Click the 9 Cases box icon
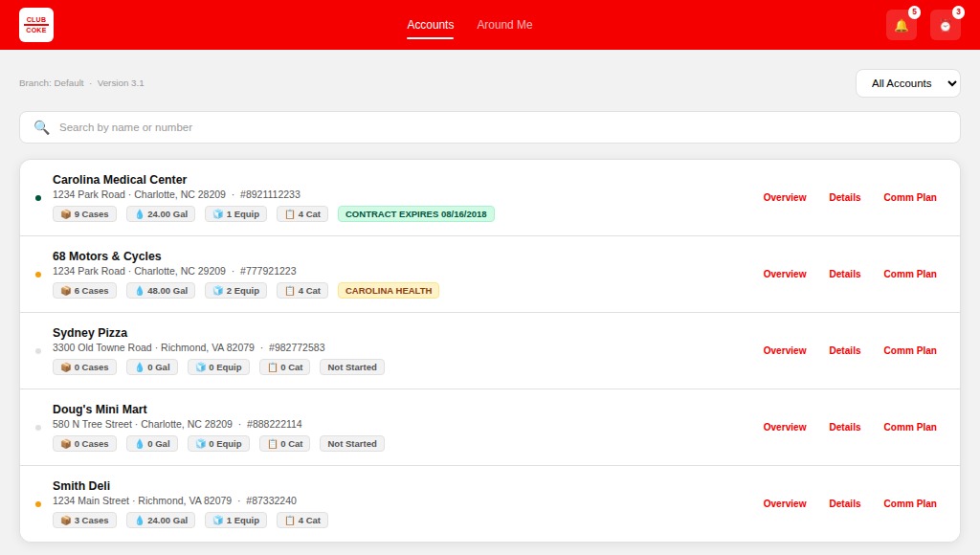The height and width of the screenshot is (555, 980). pos(66,214)
